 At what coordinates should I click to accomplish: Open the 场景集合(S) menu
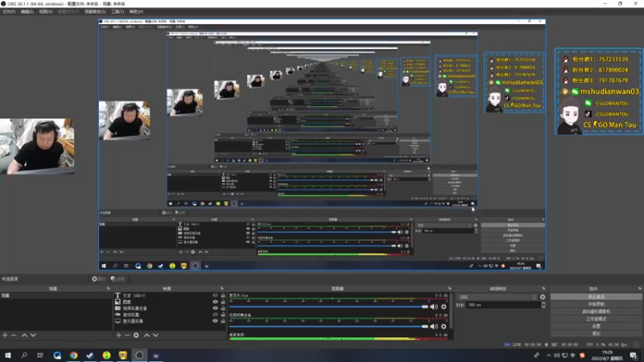pos(95,11)
